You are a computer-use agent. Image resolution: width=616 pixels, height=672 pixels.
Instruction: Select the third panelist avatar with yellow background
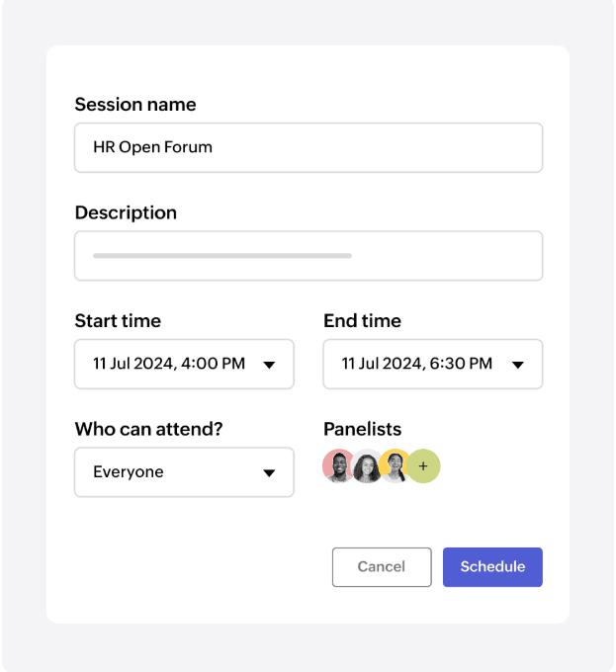coord(395,464)
